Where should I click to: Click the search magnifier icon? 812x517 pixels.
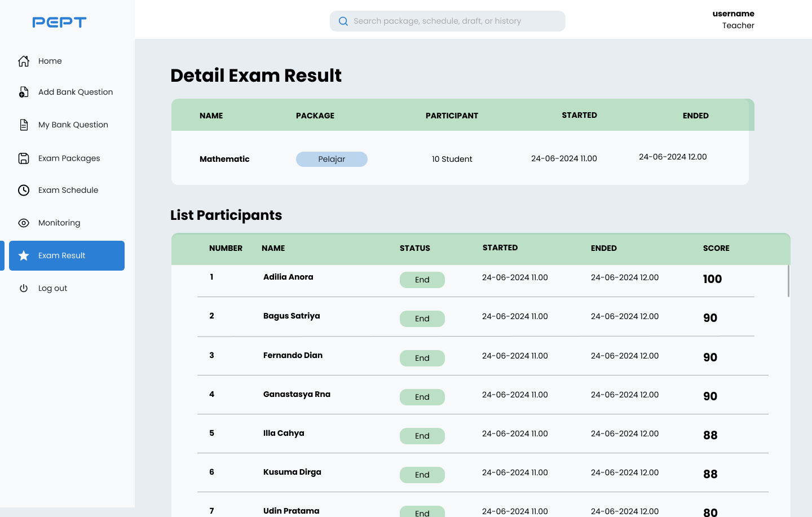point(343,21)
